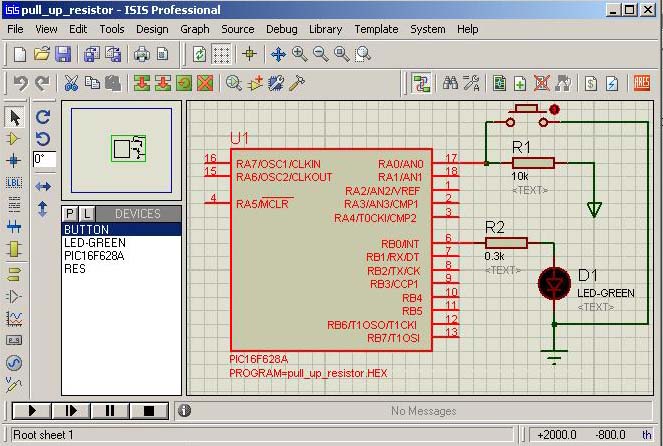Select LED-GREEN in the devices list
The width and height of the screenshot is (663, 446).
(96, 242)
